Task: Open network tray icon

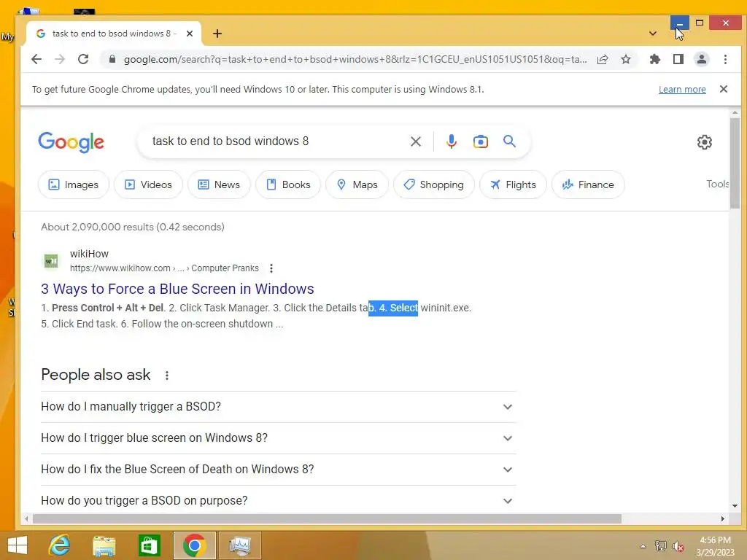Action: point(661,546)
